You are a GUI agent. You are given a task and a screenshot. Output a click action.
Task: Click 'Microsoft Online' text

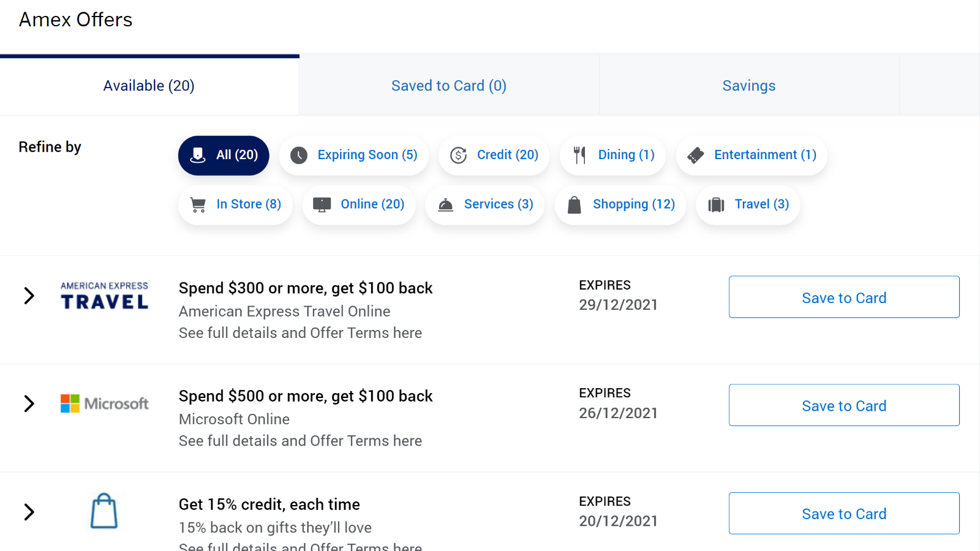(x=234, y=419)
